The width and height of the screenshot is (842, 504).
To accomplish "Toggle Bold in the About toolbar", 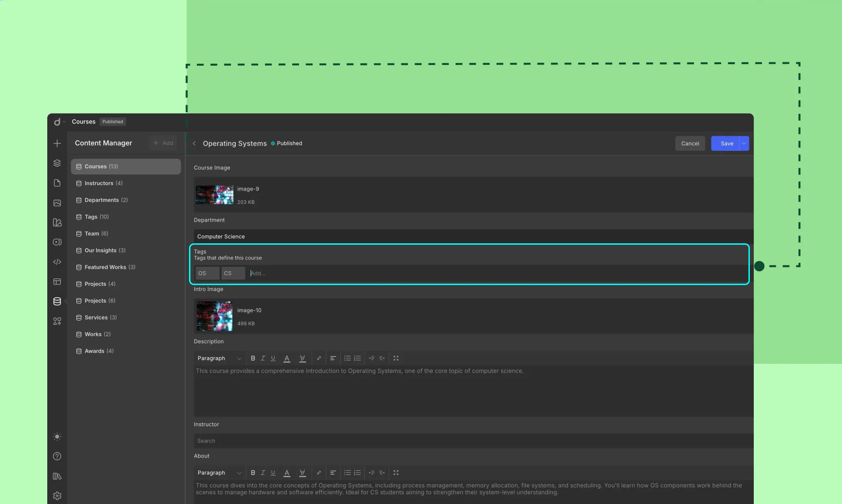I will point(253,473).
